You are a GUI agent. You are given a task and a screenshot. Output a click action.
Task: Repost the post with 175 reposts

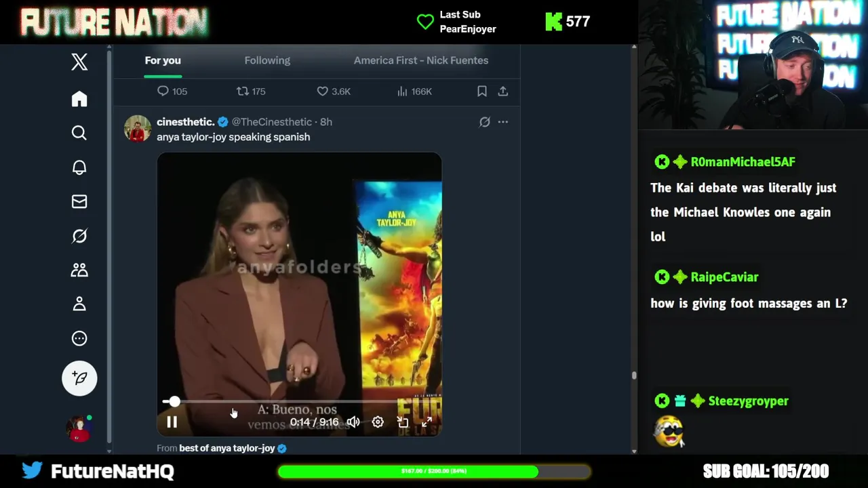251,91
